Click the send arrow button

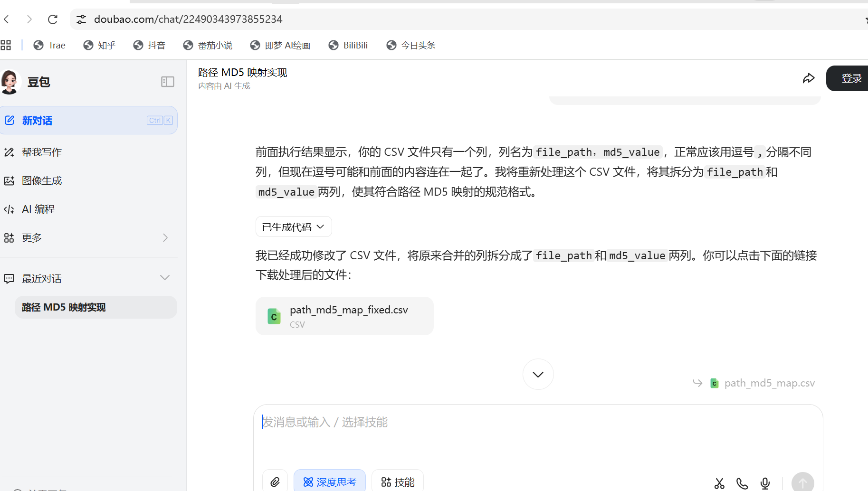[802, 482]
